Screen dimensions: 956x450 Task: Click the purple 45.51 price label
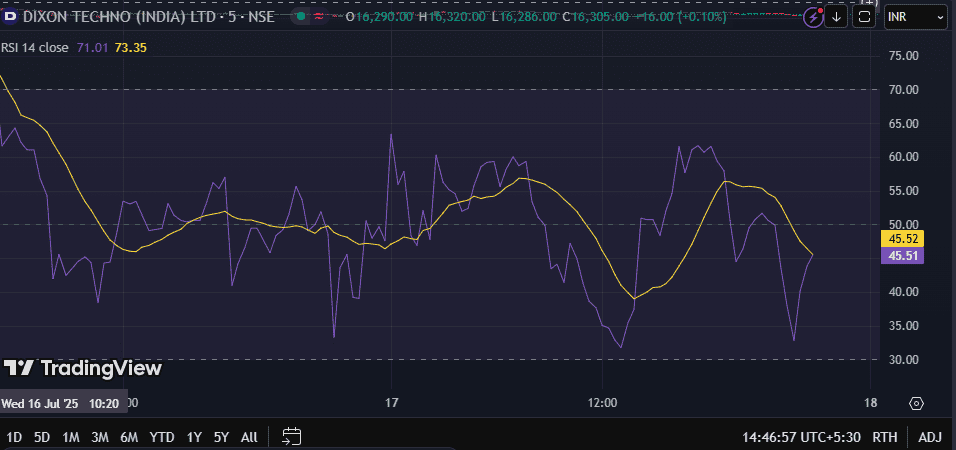pos(903,255)
